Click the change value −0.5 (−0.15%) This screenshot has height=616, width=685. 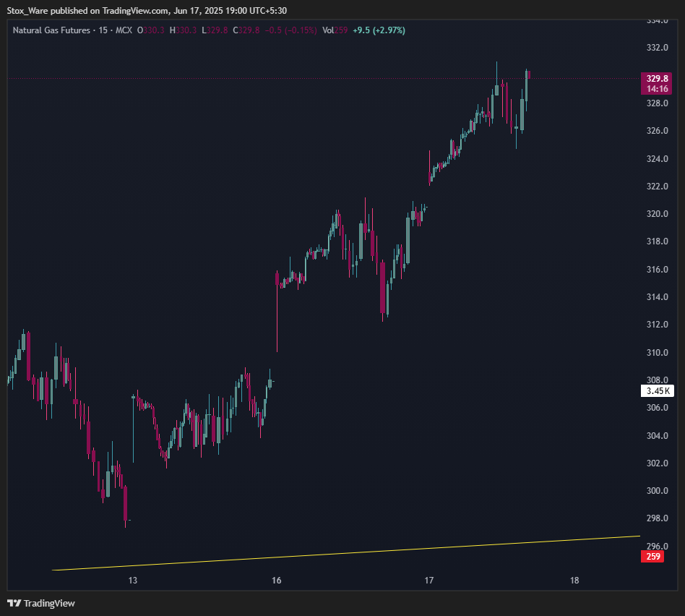(x=291, y=30)
